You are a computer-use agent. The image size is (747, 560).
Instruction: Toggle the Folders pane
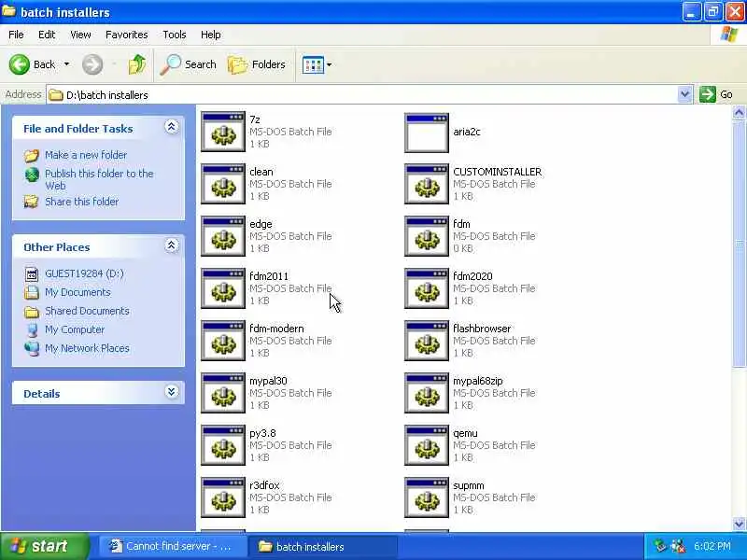[x=257, y=64]
